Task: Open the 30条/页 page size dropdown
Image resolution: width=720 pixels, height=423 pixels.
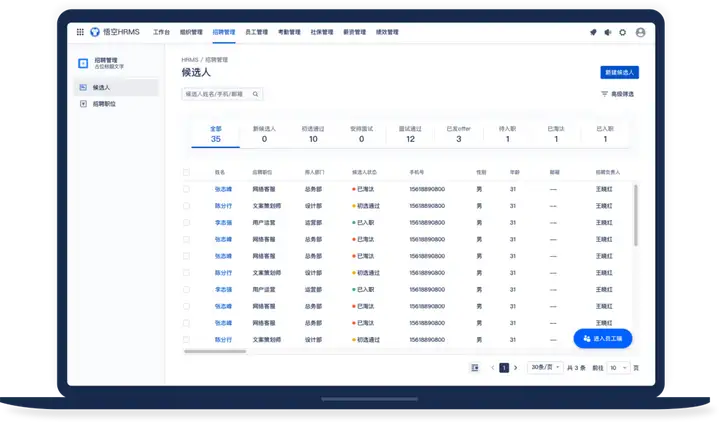Action: click(x=545, y=367)
